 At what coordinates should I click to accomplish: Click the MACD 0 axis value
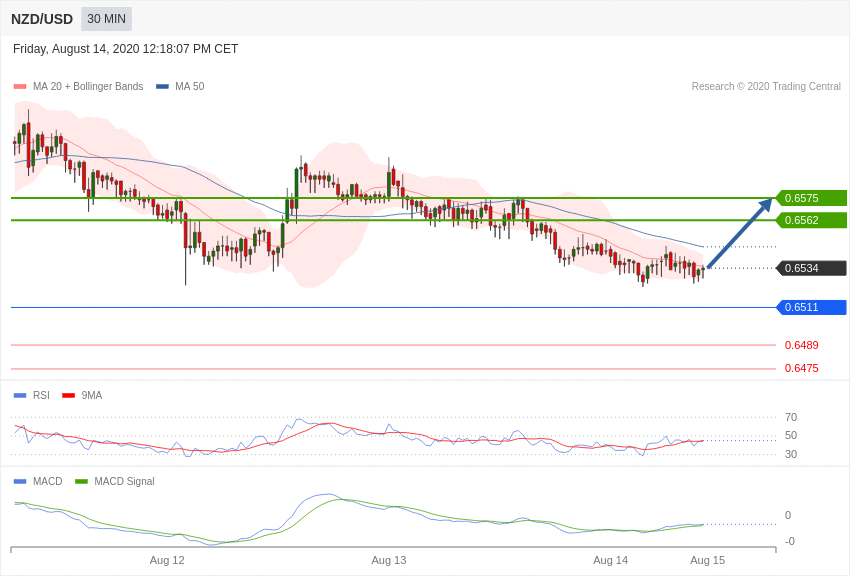(x=788, y=515)
